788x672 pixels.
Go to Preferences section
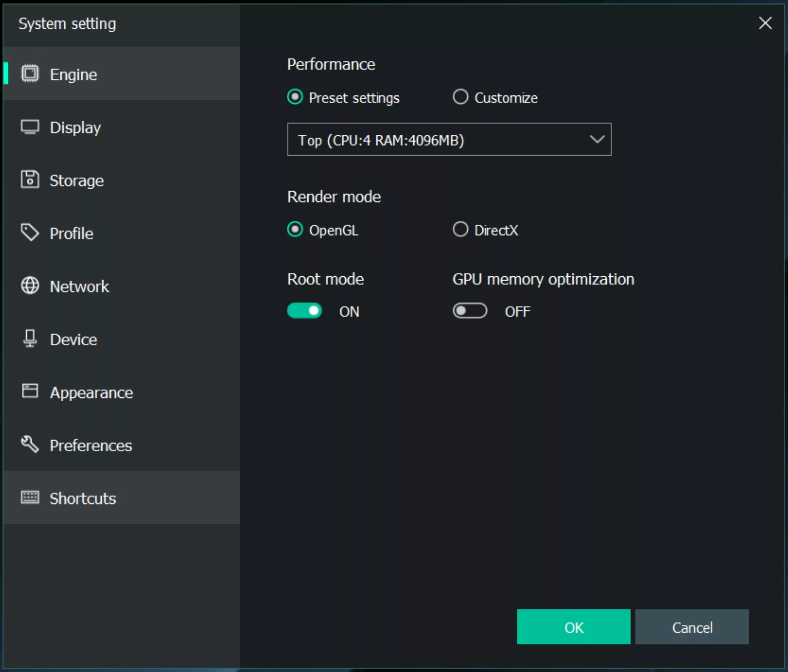[x=121, y=445]
